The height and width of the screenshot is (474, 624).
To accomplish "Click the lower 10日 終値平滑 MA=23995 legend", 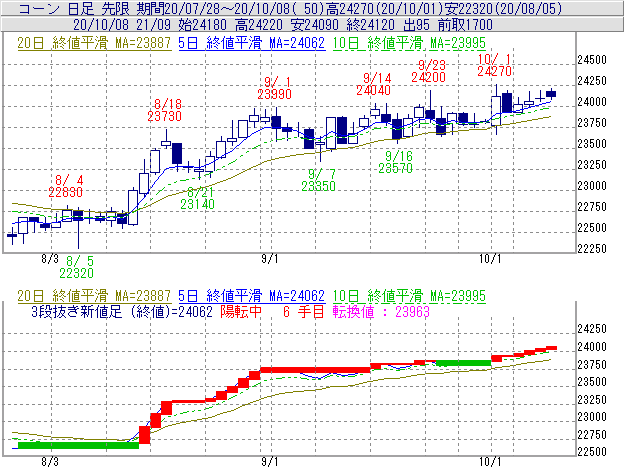I will point(409,296).
